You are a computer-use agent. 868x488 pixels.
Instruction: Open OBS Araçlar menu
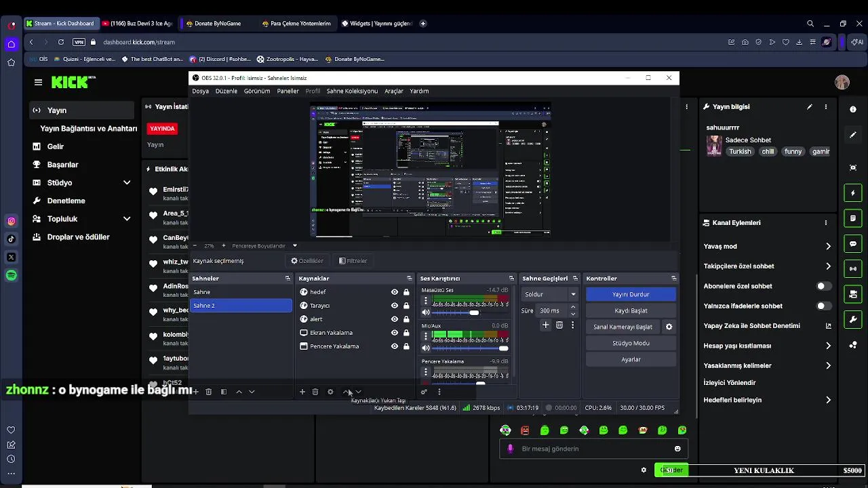[394, 91]
